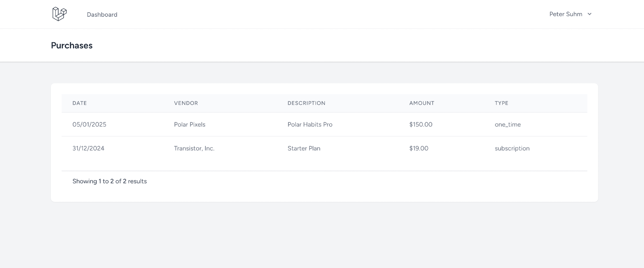Screen dimensions: 644x268
Task: Click the AMOUNT column header
Action: (421, 103)
